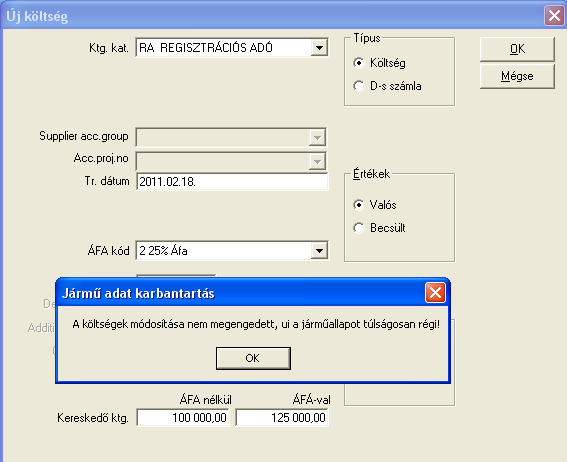Cancel with the Mégse button

pyautogui.click(x=517, y=76)
